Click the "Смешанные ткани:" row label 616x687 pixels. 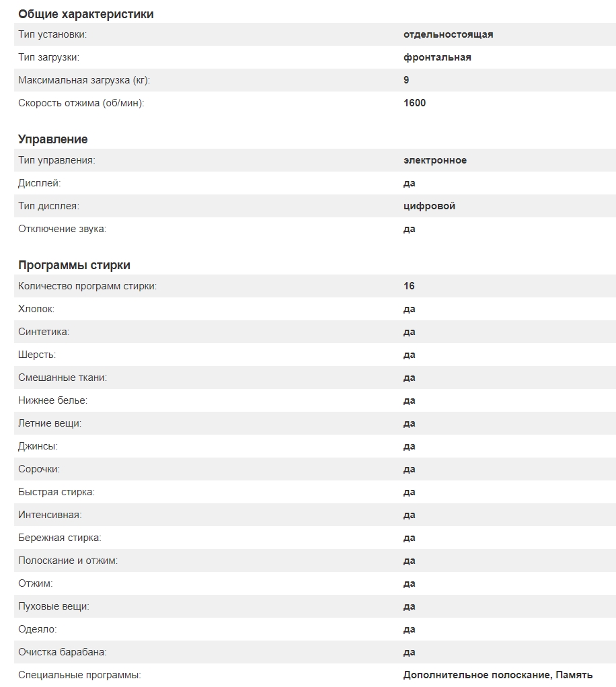tap(63, 377)
